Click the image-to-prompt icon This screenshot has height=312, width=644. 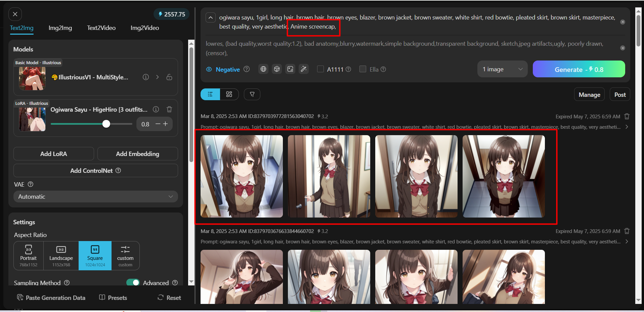click(x=290, y=69)
